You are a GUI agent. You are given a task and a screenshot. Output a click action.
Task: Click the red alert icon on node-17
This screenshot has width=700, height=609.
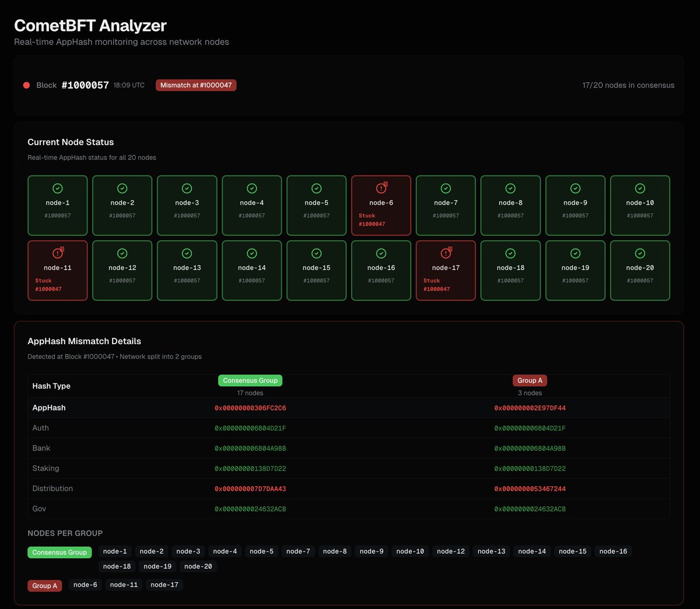point(446,253)
